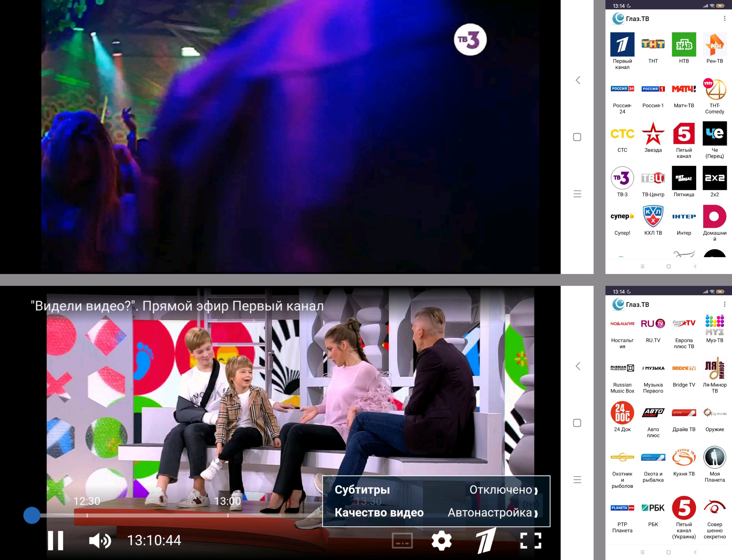
Task: Jump to the 13:00 timeline marker
Action: [x=228, y=501]
